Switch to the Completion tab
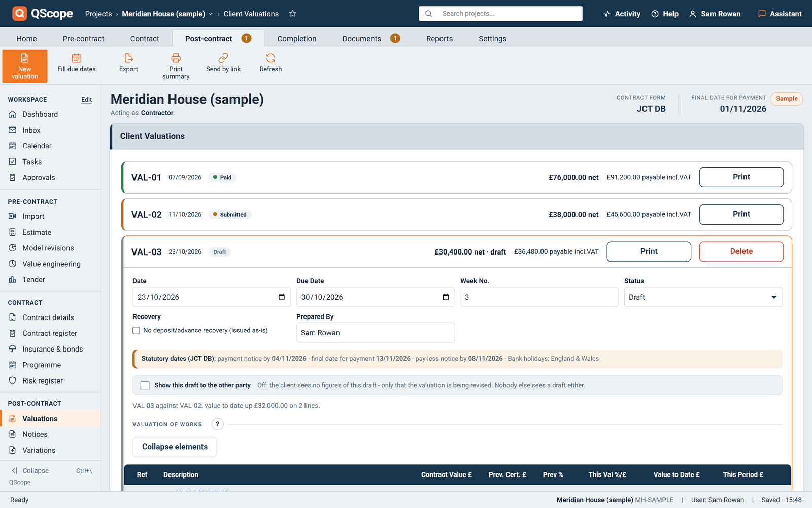 (x=297, y=39)
